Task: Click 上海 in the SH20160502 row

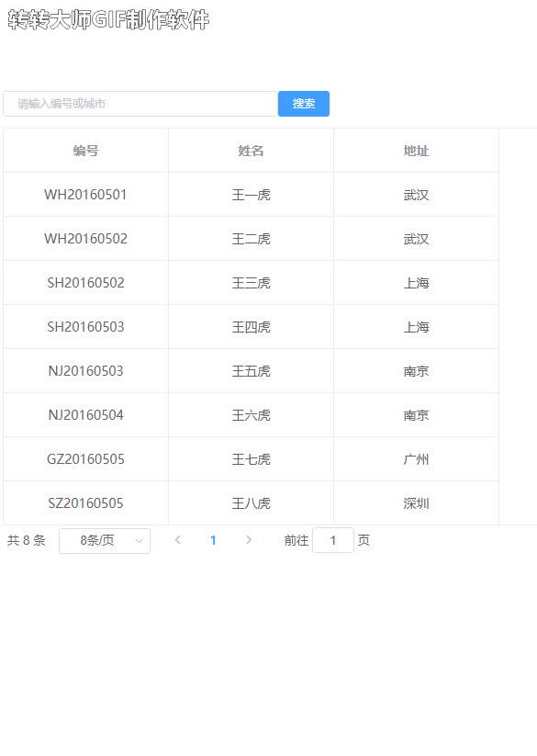Action: click(x=416, y=283)
